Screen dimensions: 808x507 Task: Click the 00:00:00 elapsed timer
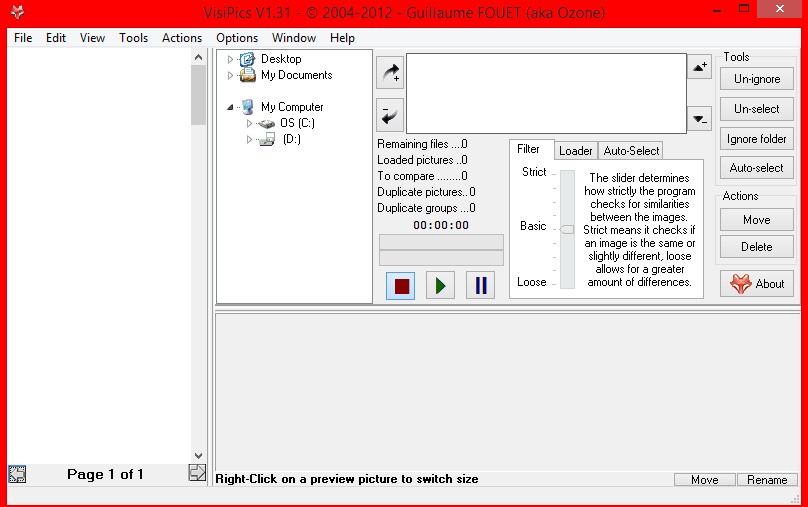(x=441, y=225)
